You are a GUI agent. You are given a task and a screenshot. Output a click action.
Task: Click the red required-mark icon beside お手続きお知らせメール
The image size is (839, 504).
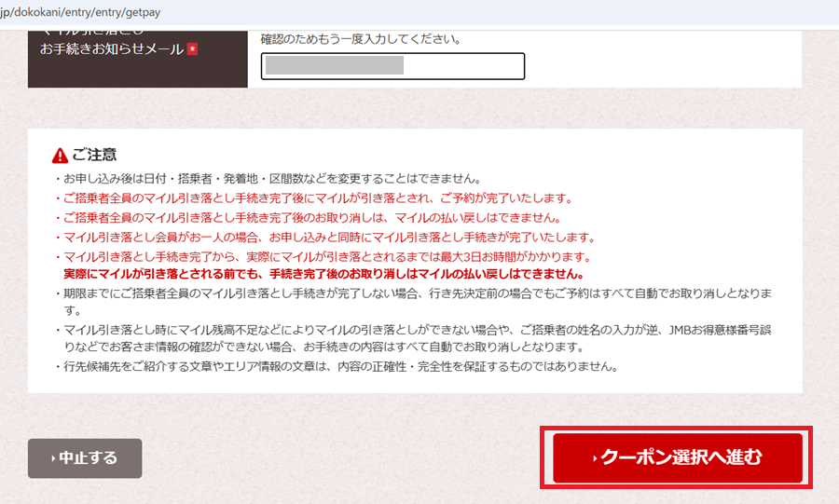click(x=193, y=48)
